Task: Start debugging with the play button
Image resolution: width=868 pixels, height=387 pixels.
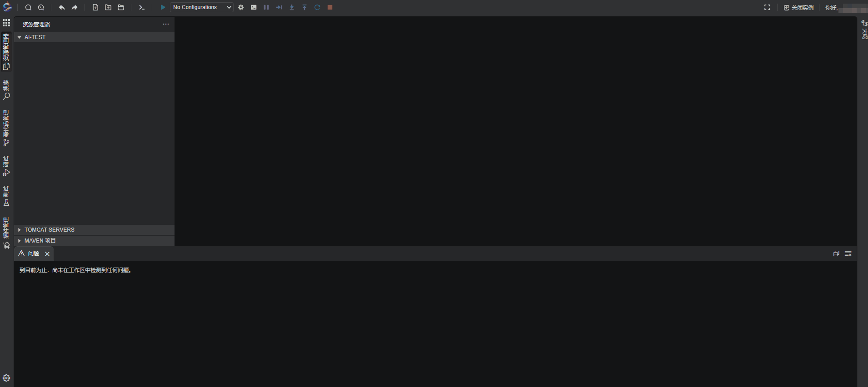Action: click(x=163, y=7)
